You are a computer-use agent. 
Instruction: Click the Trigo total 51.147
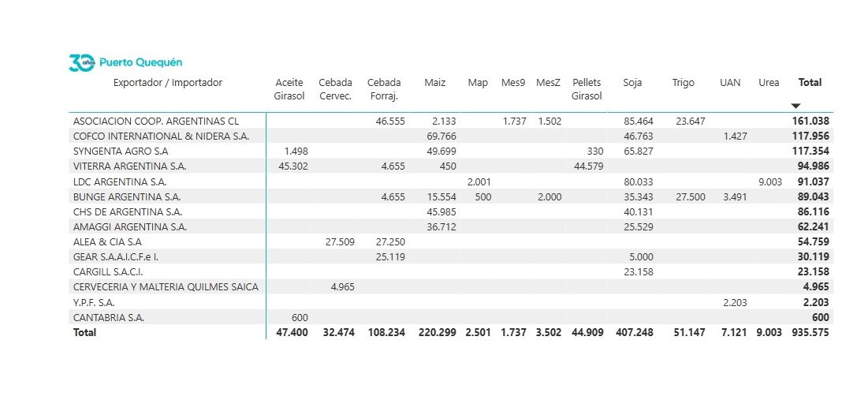690,332
